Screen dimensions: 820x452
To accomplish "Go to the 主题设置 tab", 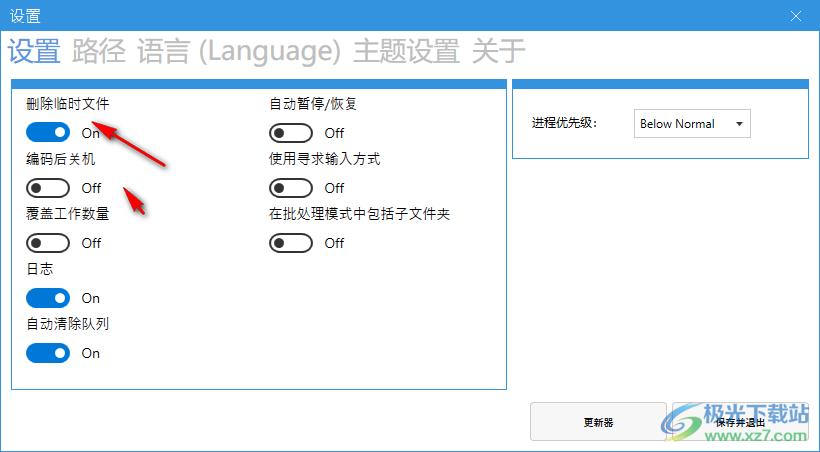I will pyautogui.click(x=406, y=51).
